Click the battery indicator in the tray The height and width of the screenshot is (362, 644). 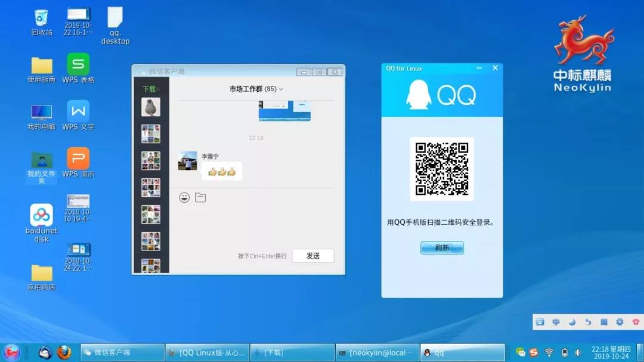click(565, 352)
